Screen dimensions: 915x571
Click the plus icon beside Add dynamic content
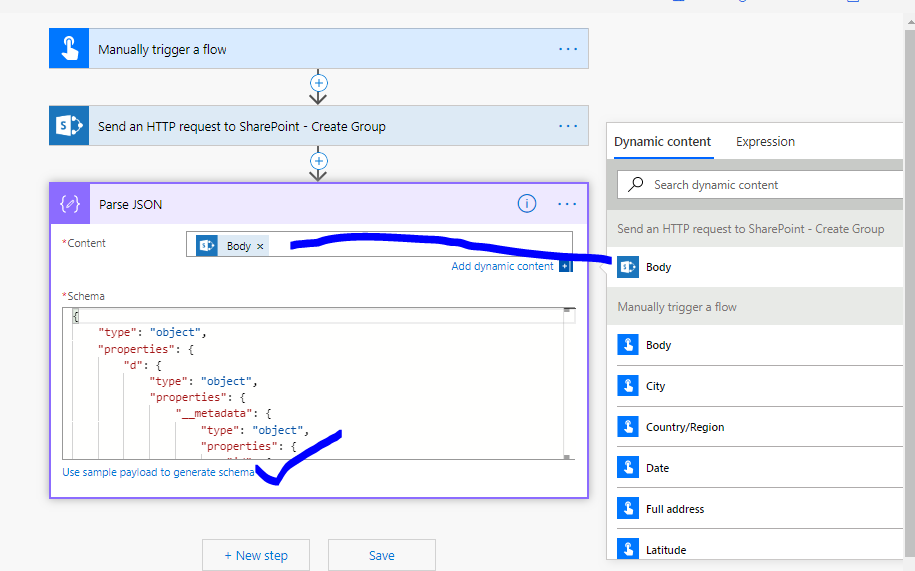(565, 266)
